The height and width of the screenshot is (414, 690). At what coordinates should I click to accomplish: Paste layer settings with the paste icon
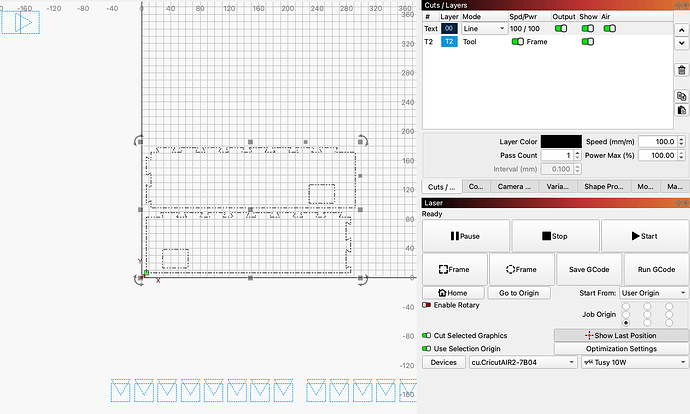[681, 110]
